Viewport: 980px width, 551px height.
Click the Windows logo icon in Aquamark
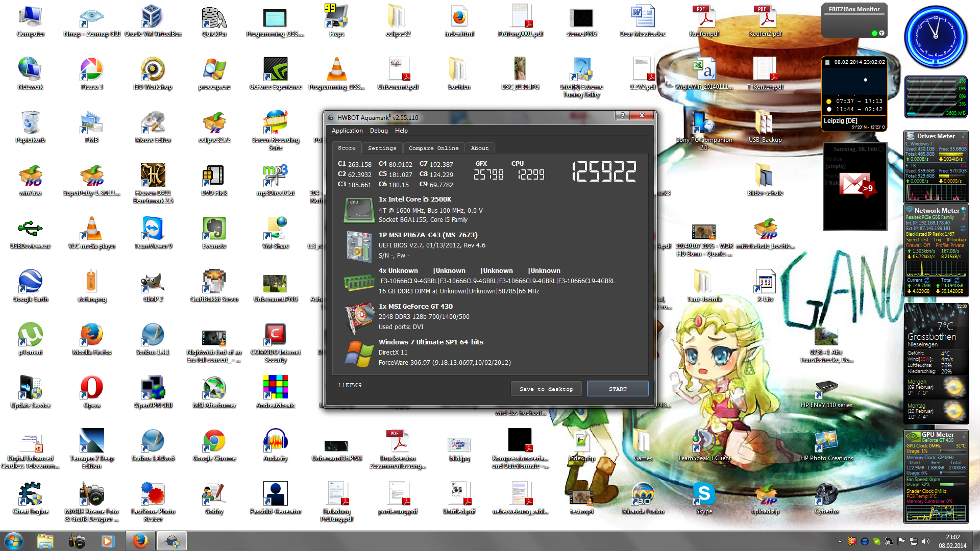(359, 354)
